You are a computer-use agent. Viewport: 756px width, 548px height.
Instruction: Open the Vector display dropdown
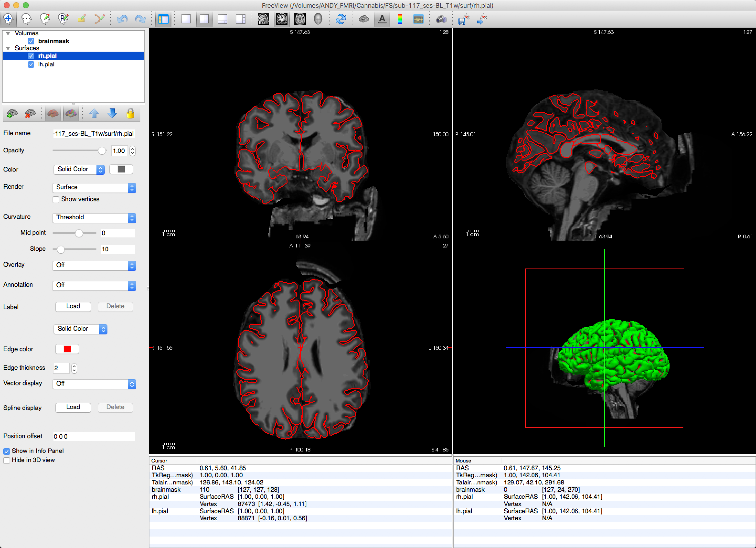coord(94,384)
